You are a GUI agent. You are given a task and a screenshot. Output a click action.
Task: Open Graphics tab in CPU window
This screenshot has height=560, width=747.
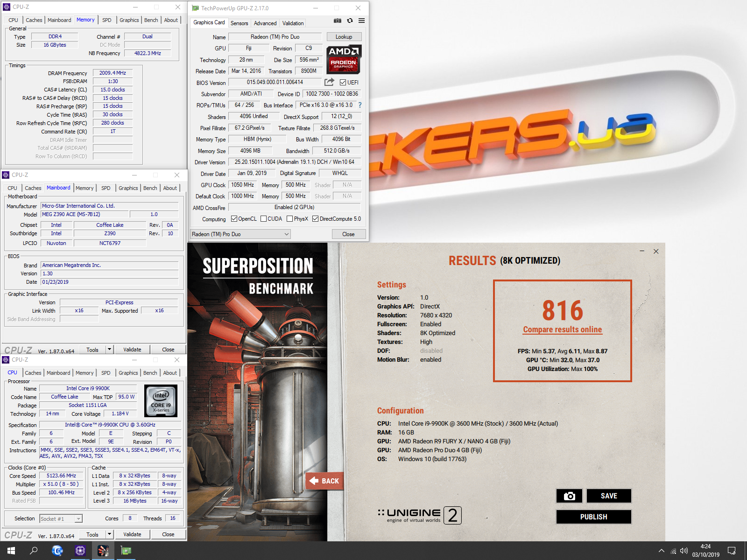(128, 373)
